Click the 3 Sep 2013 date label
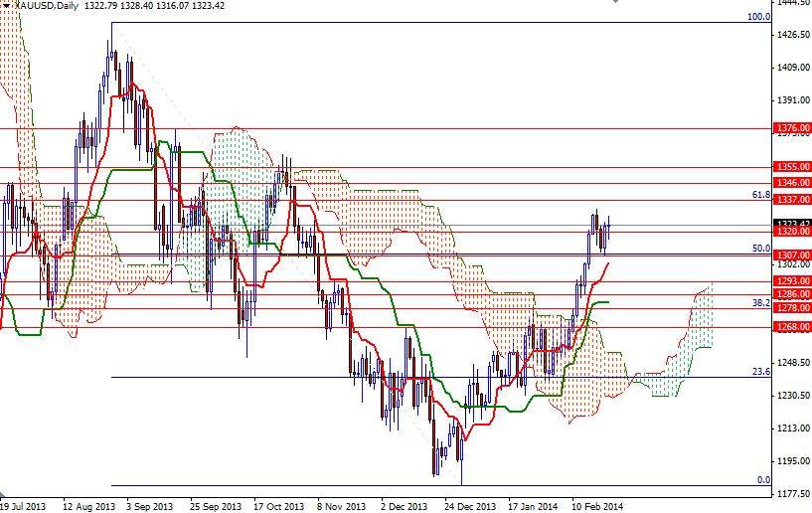This screenshot has height=513, width=812. [149, 506]
